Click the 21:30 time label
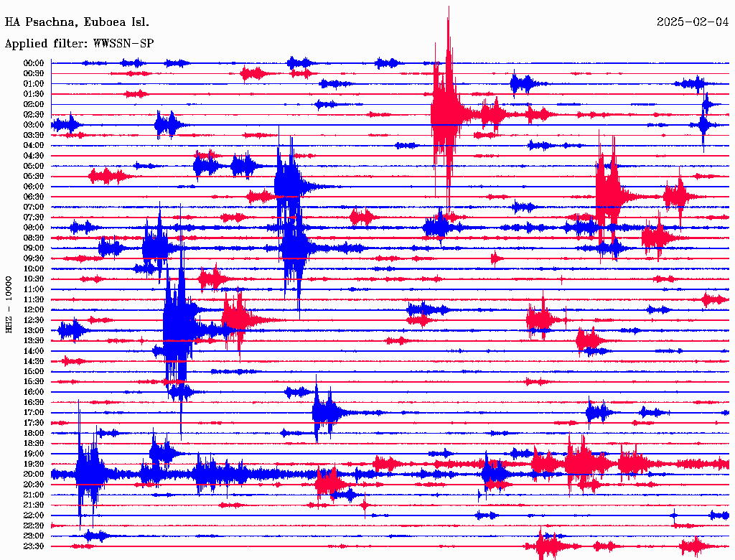 (34, 505)
